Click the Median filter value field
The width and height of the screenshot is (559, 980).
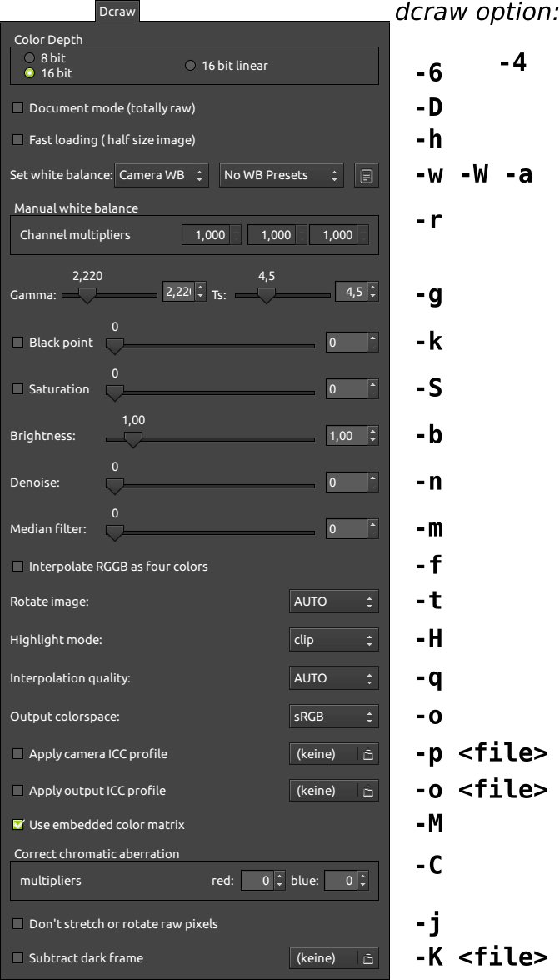tap(346, 528)
